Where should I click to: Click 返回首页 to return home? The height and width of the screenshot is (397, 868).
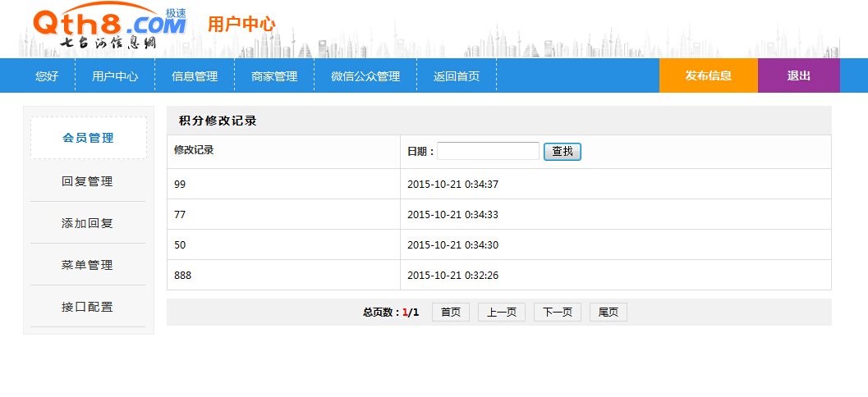click(x=457, y=76)
